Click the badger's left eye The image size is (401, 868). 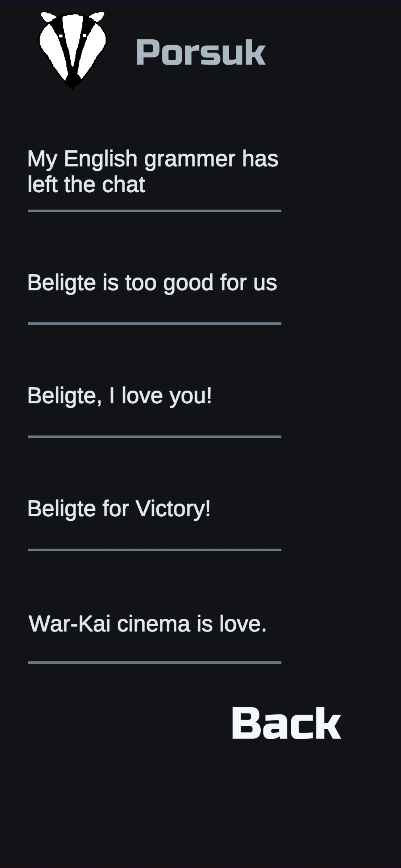point(61,36)
